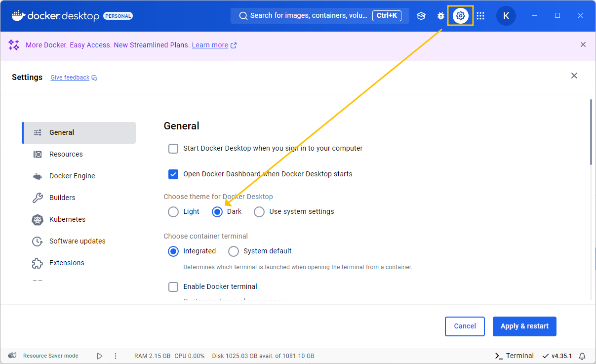
Task: Click the Cancel button
Action: [465, 326]
